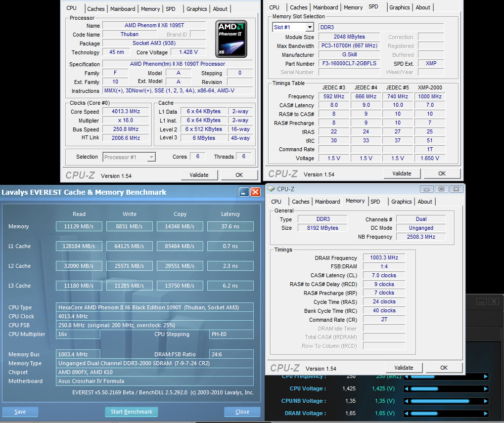Click the HT Link value '2006.6 MHz'
Screen dimensions: 504x423
pos(126,138)
